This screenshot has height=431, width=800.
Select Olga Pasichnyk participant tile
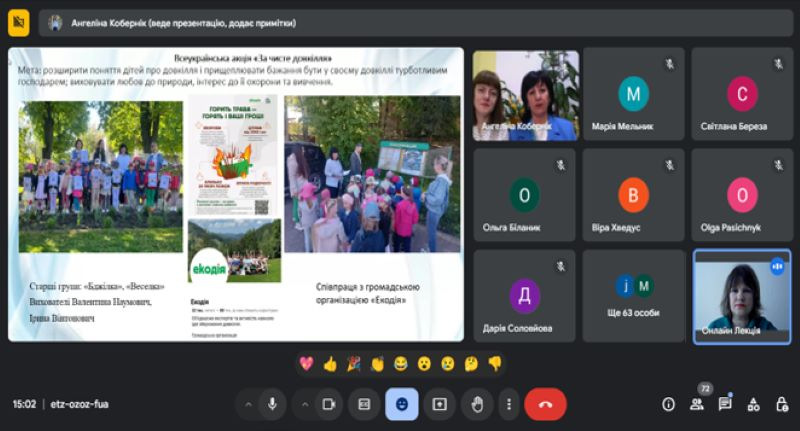tap(742, 195)
